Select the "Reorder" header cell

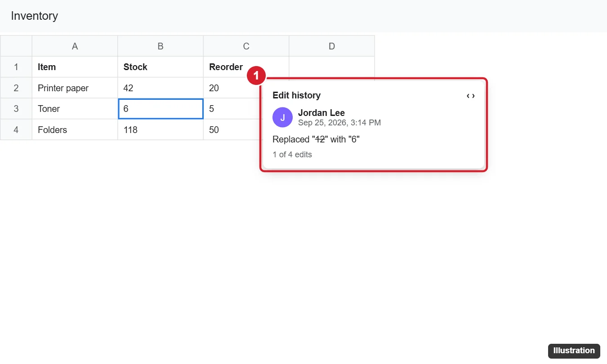coord(246,67)
